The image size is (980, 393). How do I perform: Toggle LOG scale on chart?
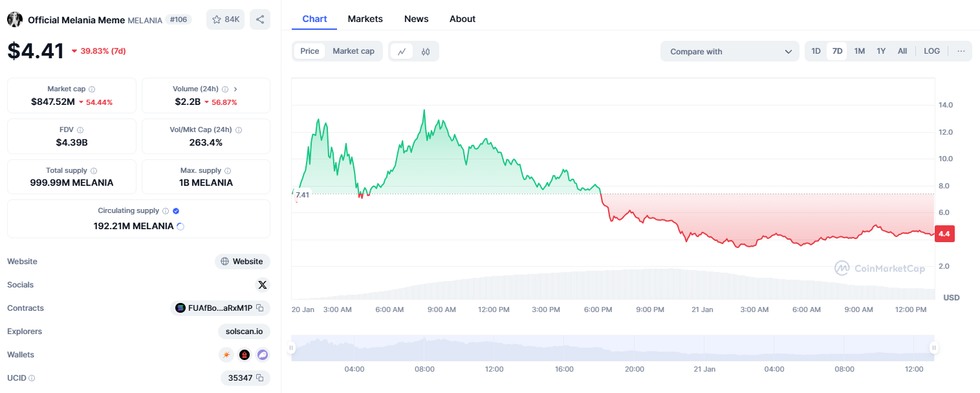click(x=932, y=51)
